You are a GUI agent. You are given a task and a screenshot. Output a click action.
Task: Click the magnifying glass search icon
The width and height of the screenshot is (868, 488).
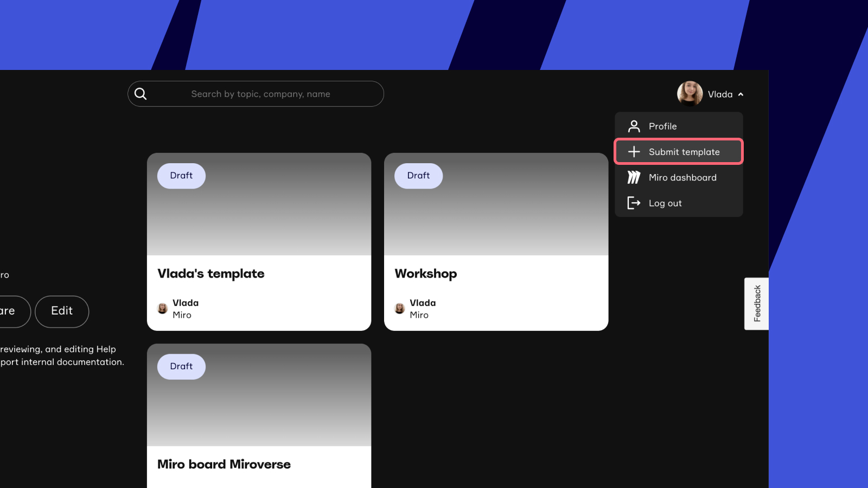141,94
